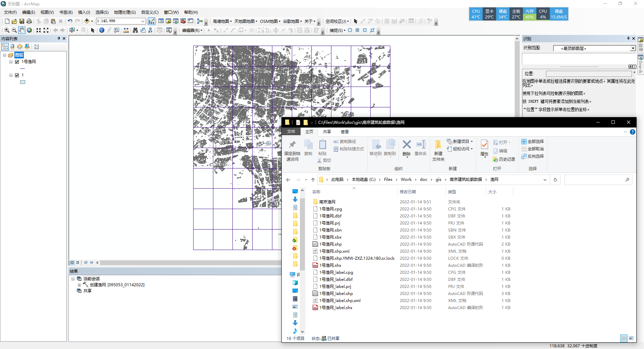Select the Select Elements arrow tool
644x349 pixels.
93,30
